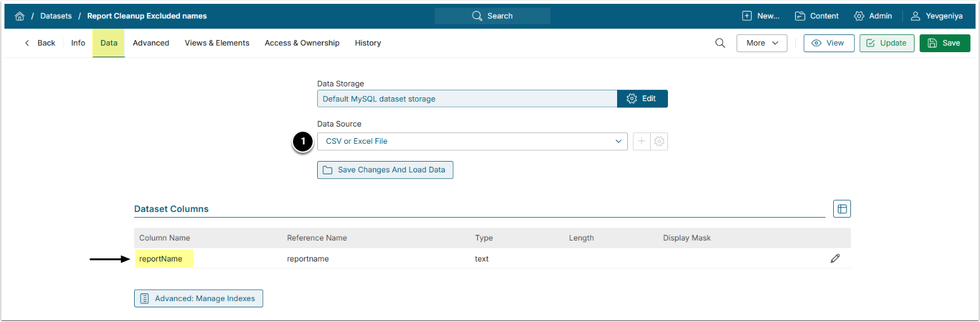The height and width of the screenshot is (322, 980).
Task: Open the More dropdown menu
Action: (761, 43)
